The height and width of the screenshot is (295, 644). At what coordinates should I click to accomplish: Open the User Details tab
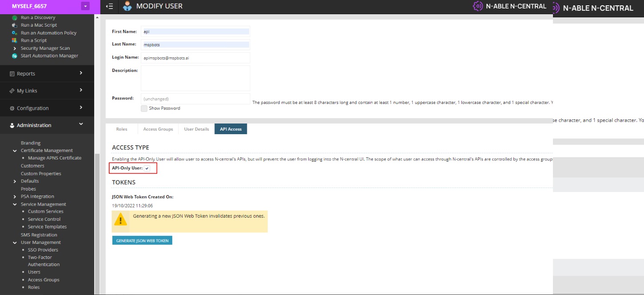tap(196, 129)
